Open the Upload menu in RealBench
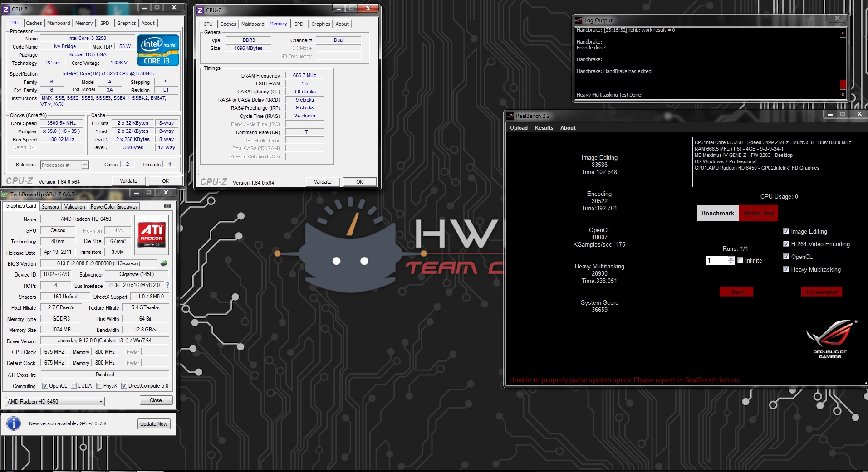868x472 pixels. point(519,128)
